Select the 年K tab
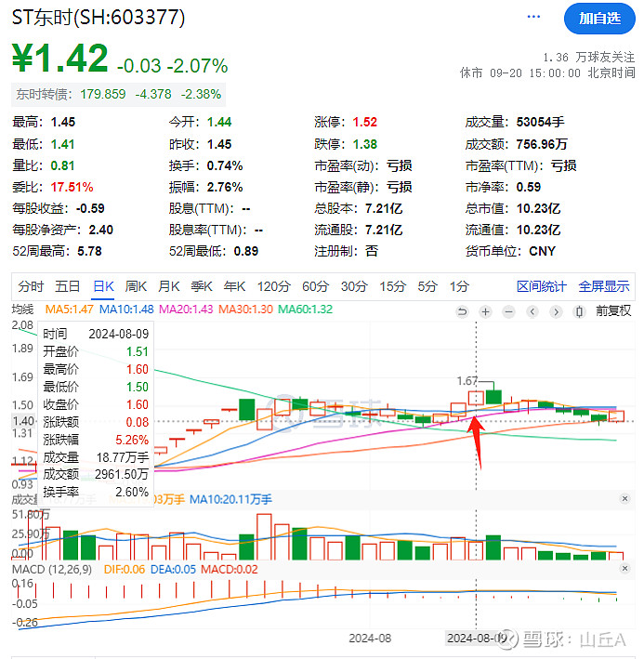 pos(234,286)
